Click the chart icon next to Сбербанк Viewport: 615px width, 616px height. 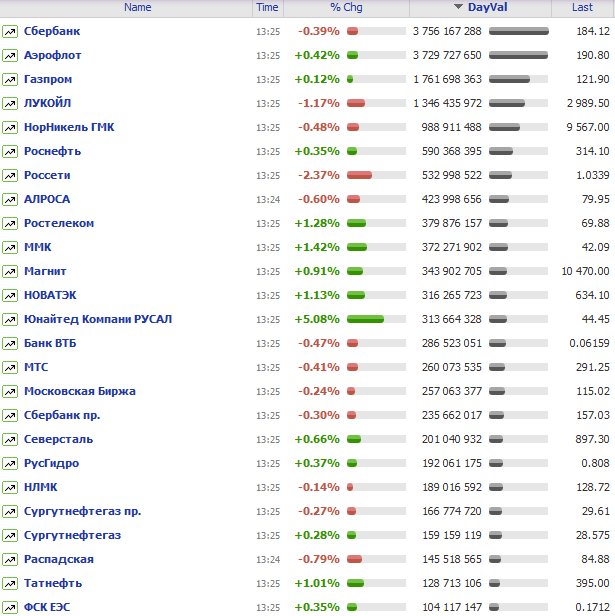tap(10, 31)
